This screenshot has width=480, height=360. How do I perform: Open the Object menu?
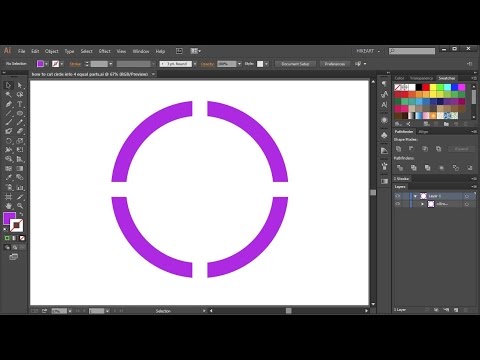coord(52,51)
